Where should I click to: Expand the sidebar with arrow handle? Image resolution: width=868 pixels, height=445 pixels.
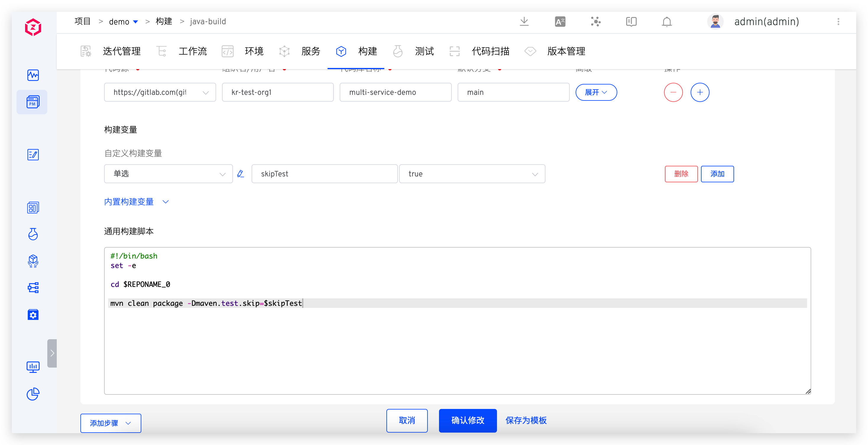coord(52,353)
